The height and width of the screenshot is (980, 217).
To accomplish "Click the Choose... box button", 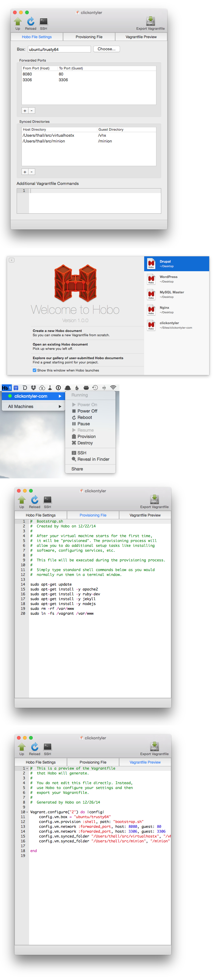I will point(107,49).
